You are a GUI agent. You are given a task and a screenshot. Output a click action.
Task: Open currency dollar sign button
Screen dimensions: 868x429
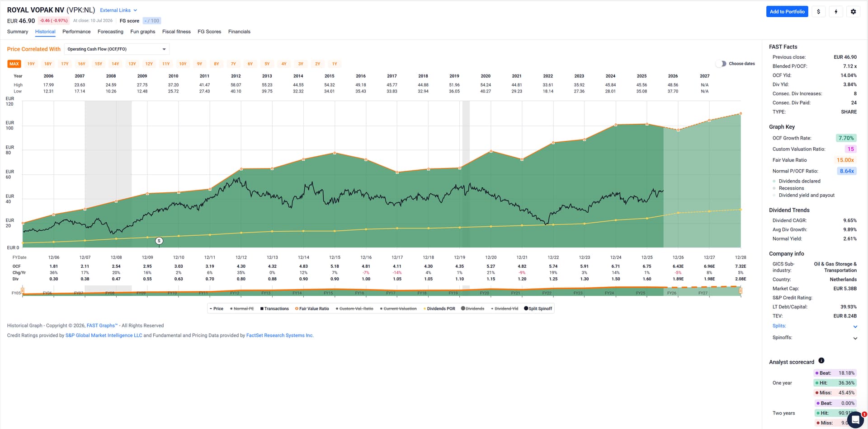[818, 12]
